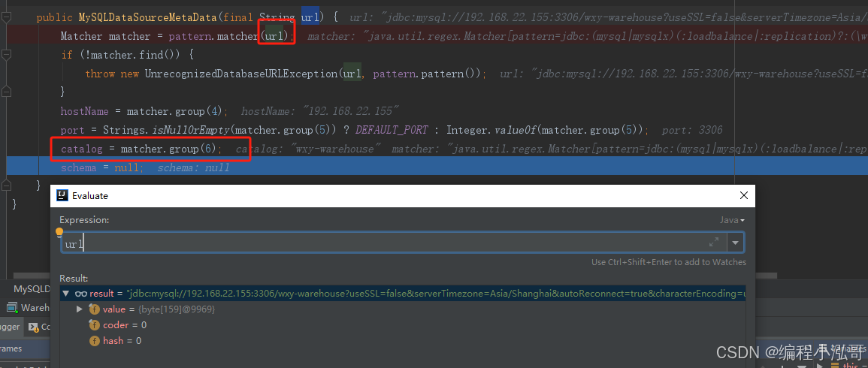The image size is (868, 368).
Task: Switch to the MySQLD... editor breadcrumb tab
Action: 32,289
